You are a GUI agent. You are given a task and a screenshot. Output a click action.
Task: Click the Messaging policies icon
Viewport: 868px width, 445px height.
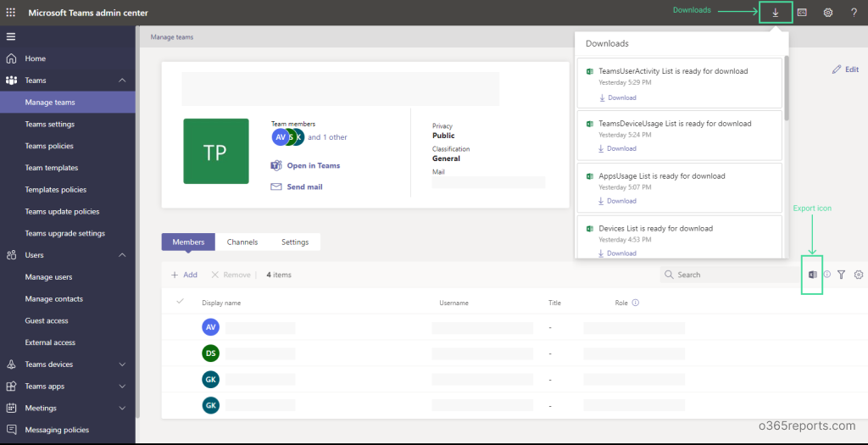point(11,430)
